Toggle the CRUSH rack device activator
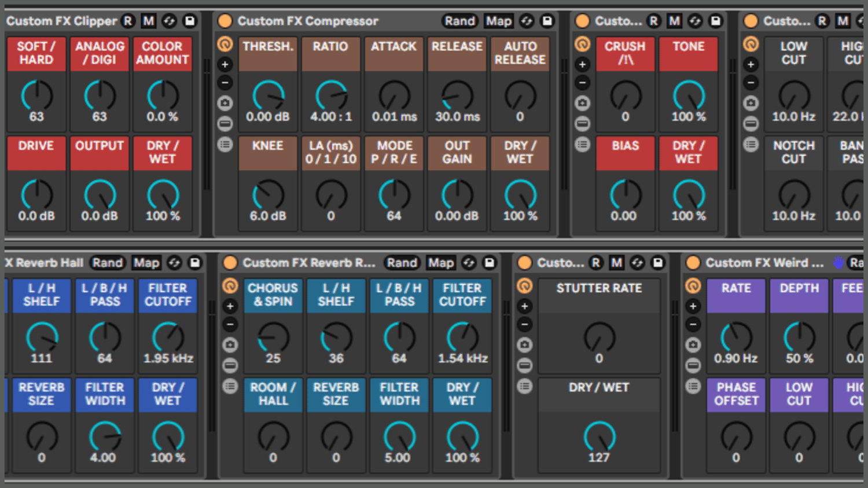This screenshot has width=868, height=488. pos(583,21)
